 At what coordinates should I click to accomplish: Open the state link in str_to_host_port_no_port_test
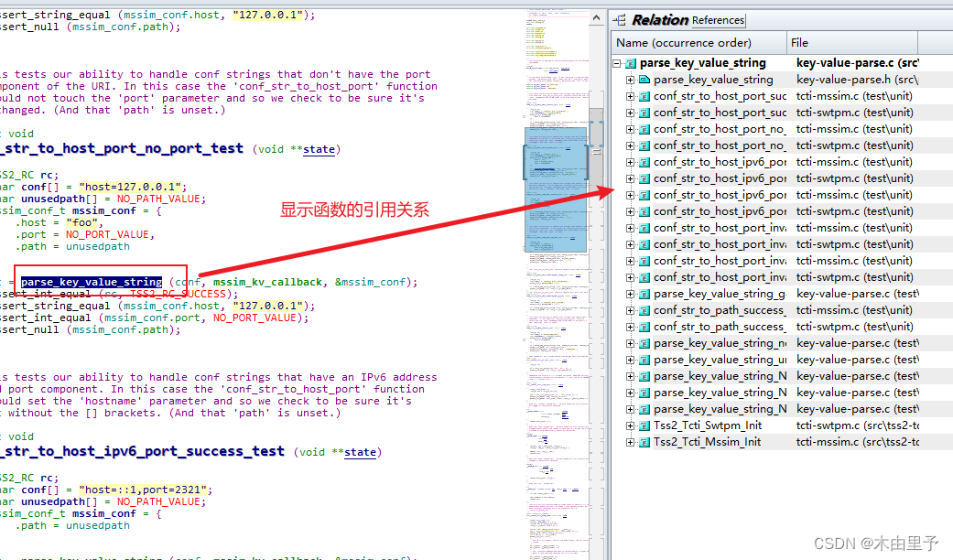point(318,150)
